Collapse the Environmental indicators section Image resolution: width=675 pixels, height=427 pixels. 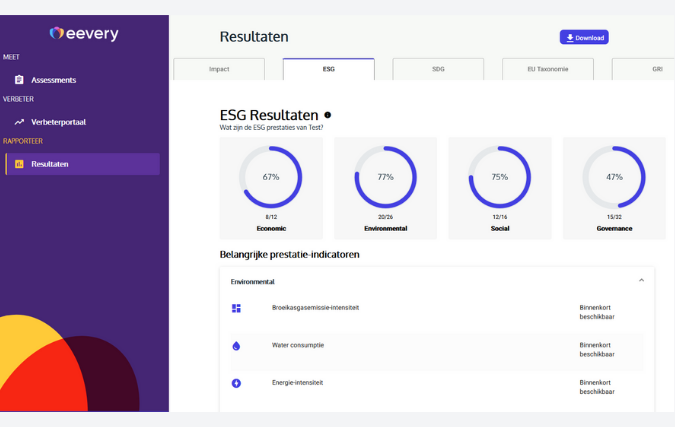641,281
